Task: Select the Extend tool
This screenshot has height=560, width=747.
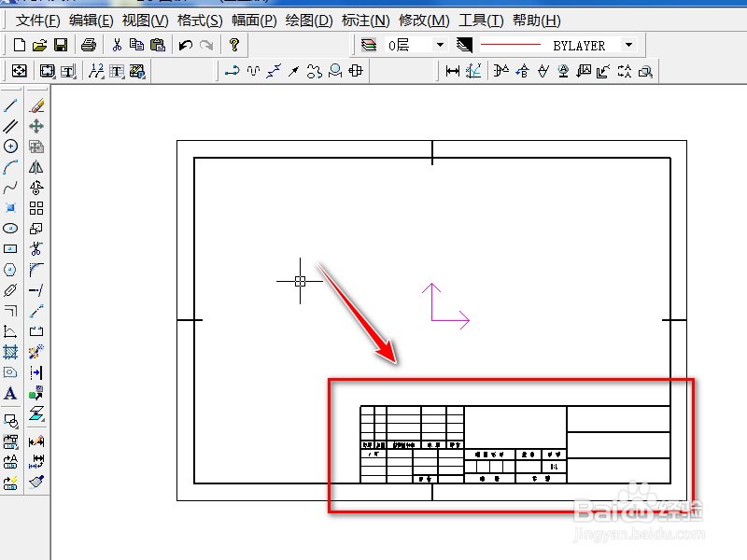Action: pyautogui.click(x=36, y=290)
